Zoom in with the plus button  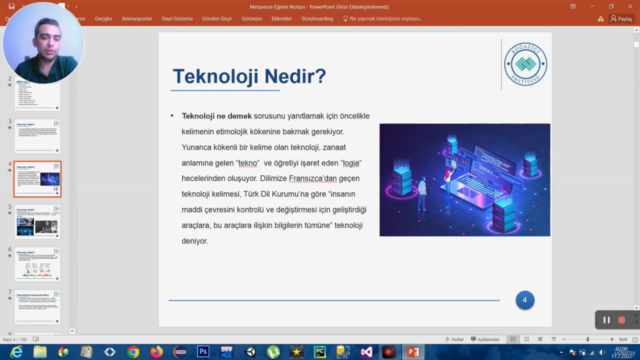point(612,339)
